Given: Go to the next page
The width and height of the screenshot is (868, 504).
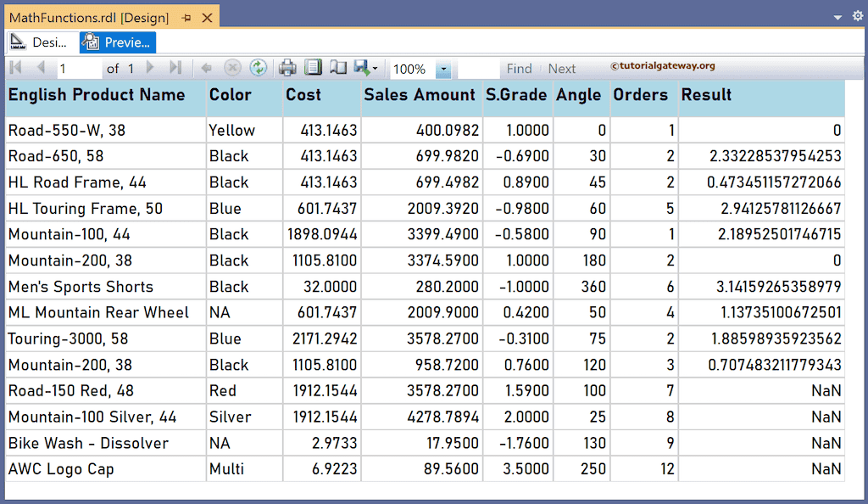Looking at the screenshot, I should [149, 68].
